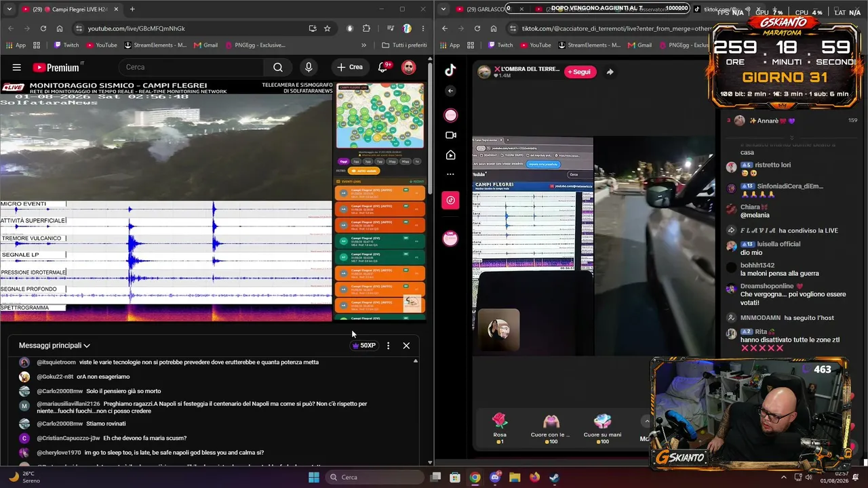This screenshot has width=868, height=488.
Task: Click the @cherylove1970 chat message
Action: click(x=174, y=453)
